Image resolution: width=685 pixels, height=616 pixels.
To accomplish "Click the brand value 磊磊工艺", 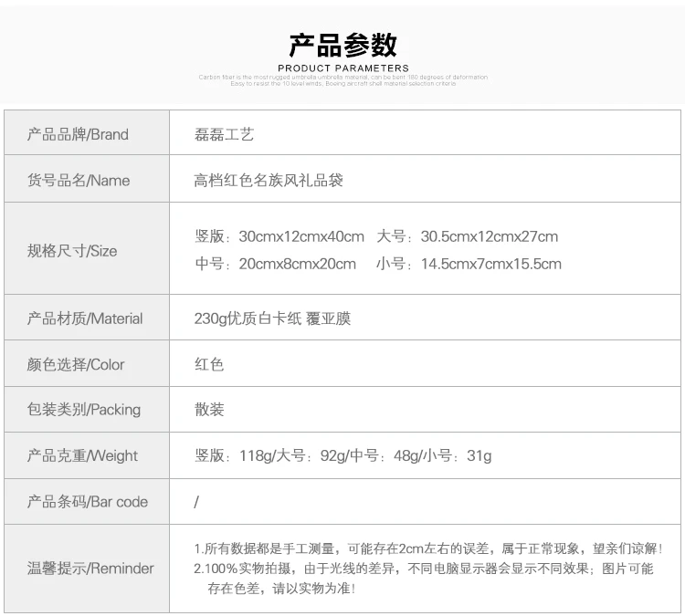I will point(224,134).
